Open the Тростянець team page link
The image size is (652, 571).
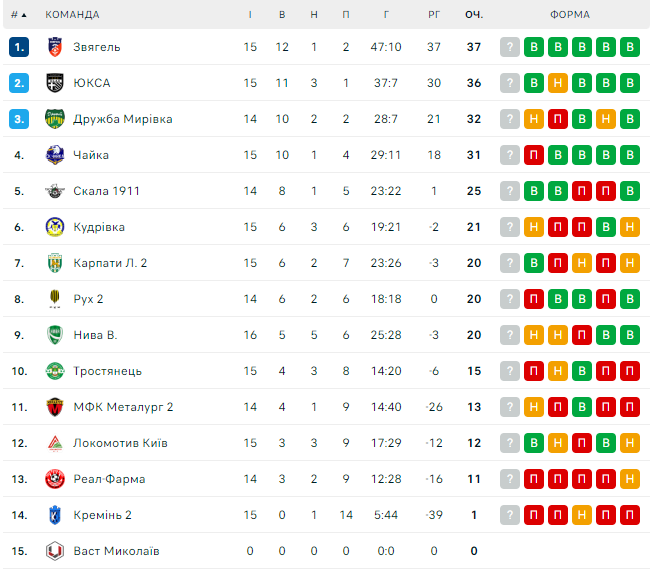107,371
